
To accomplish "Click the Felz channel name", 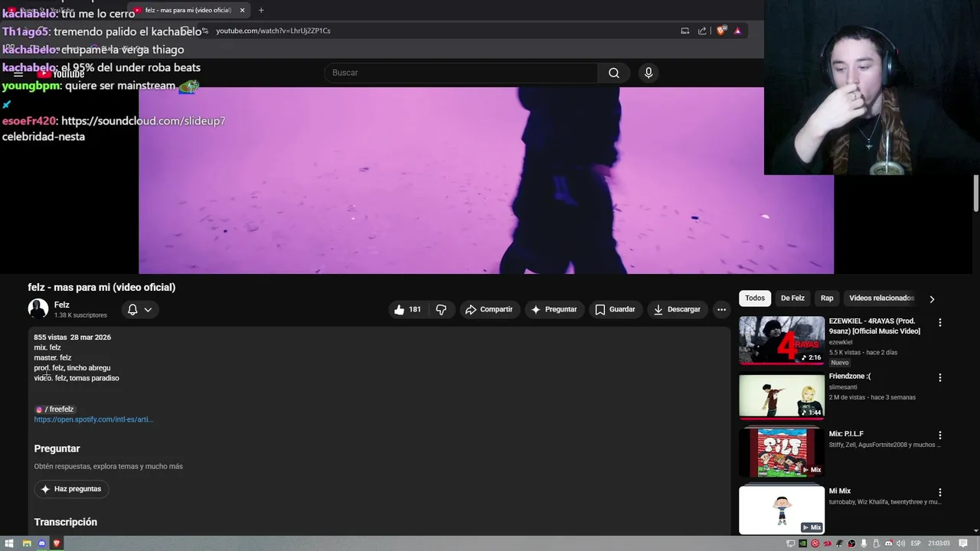I will point(62,305).
